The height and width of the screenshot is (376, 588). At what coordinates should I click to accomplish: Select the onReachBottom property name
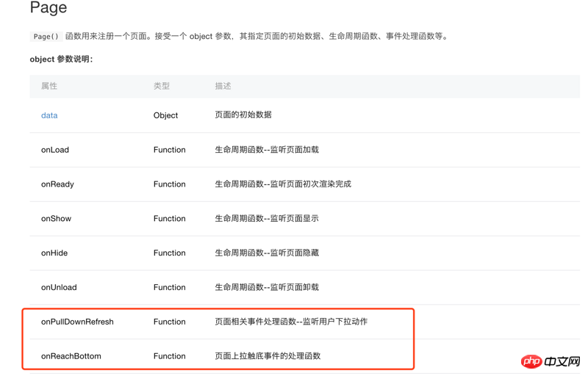click(x=71, y=356)
